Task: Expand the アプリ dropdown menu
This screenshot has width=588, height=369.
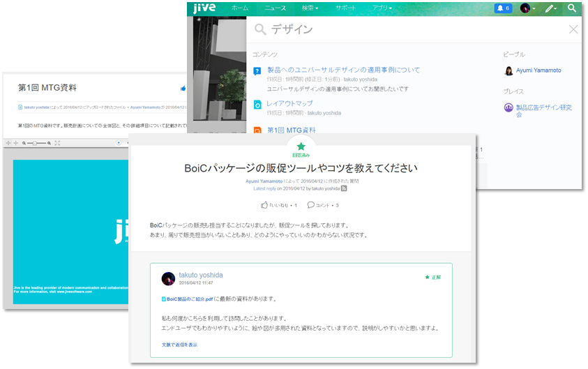Action: (x=381, y=8)
